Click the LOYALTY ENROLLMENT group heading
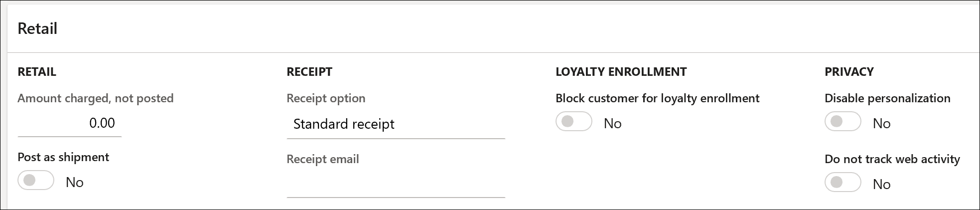This screenshot has width=980, height=210. pos(621,72)
